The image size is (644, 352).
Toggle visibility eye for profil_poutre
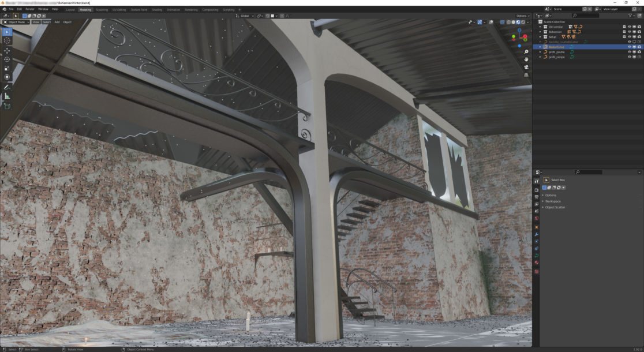pos(630,52)
